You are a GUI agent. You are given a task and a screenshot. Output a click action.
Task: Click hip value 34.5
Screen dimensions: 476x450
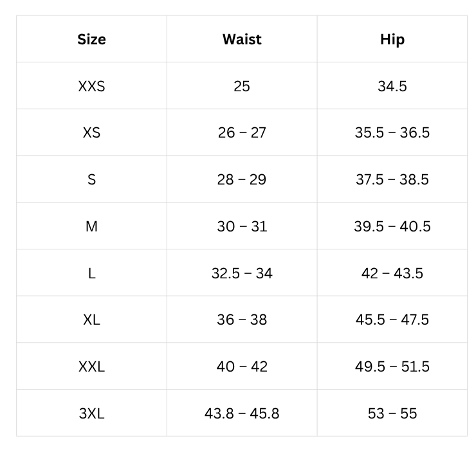point(392,86)
